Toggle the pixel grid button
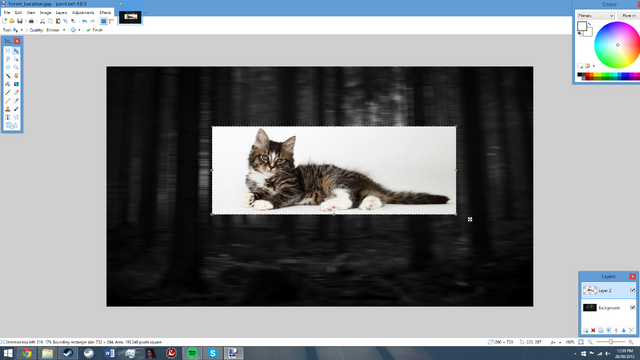 pos(104,21)
